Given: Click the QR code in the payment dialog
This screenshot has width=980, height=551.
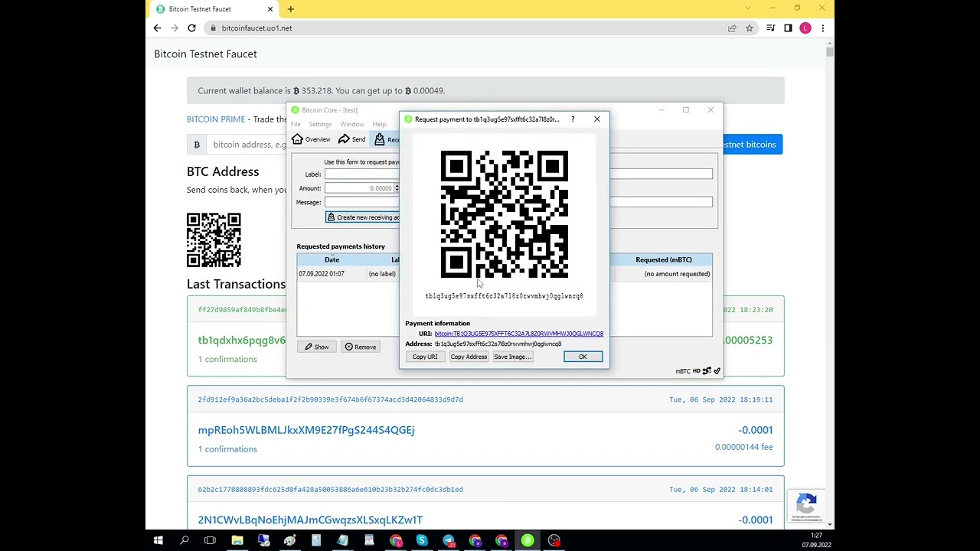Looking at the screenshot, I should (504, 214).
